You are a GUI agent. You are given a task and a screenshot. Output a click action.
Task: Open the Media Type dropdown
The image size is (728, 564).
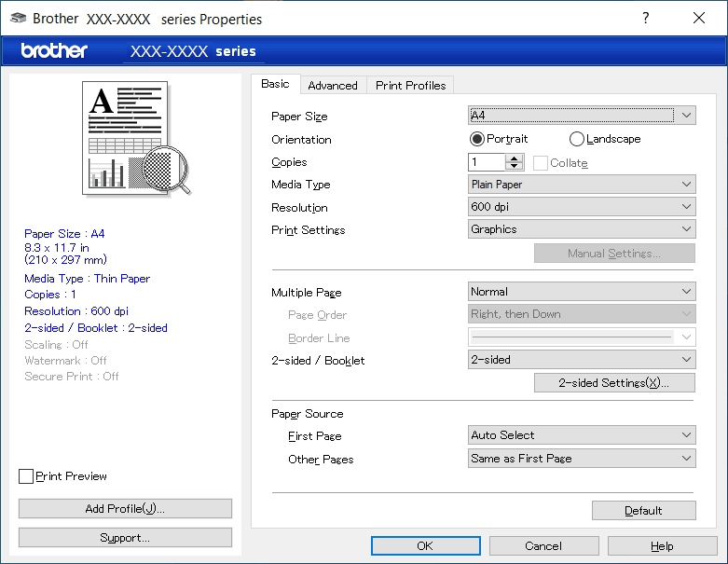pyautogui.click(x=582, y=185)
